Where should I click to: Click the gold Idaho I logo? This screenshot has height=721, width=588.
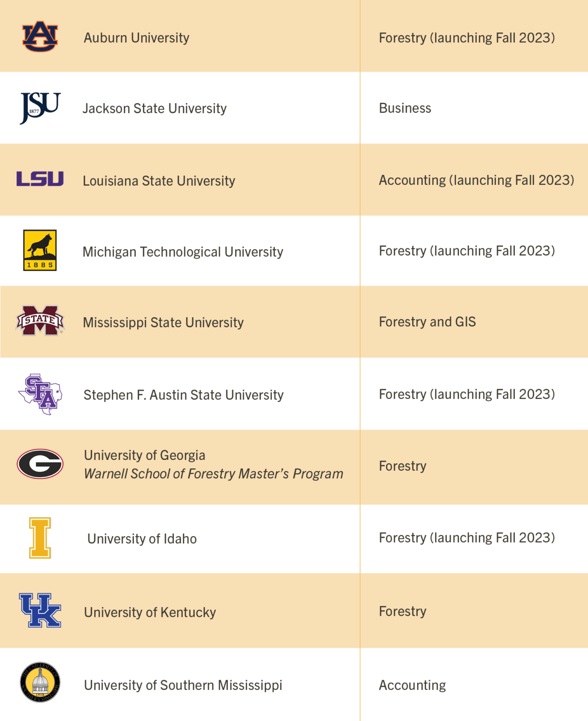tap(40, 538)
